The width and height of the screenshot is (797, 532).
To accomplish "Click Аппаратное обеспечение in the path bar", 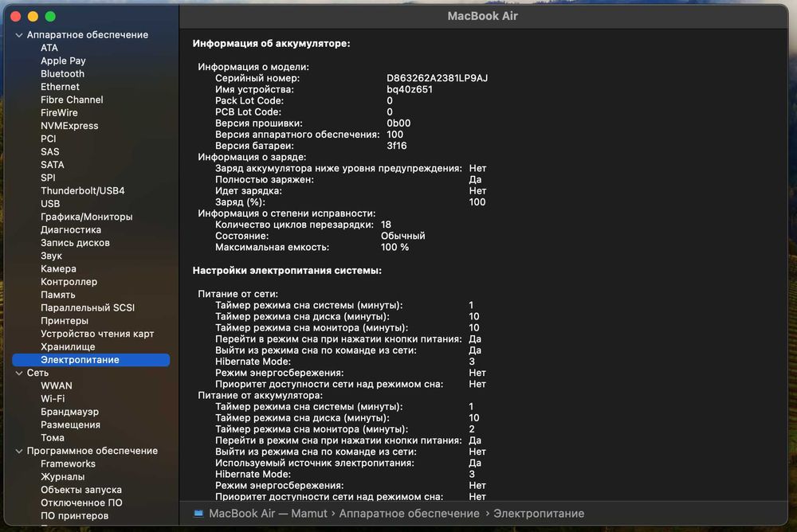I will [409, 514].
